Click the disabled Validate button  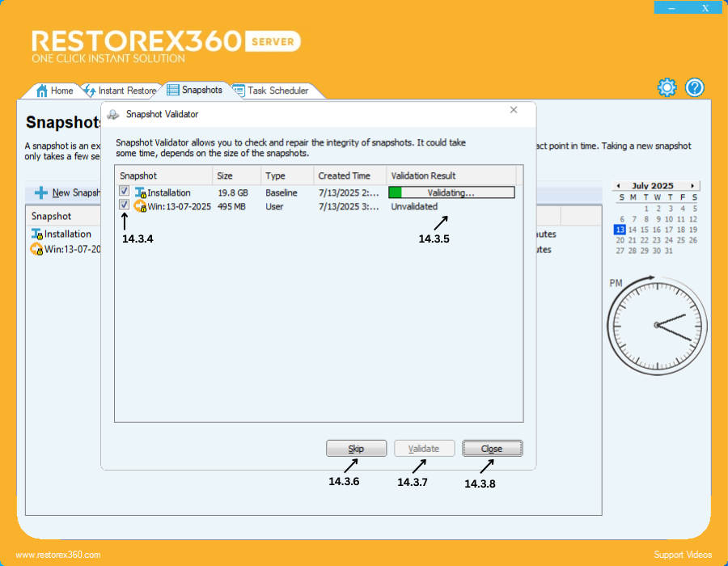424,449
